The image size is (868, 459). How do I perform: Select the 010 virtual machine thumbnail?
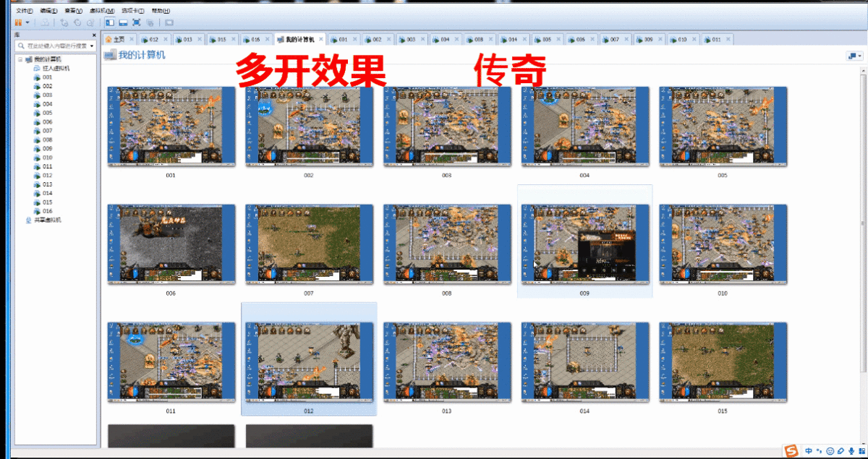[x=723, y=244]
